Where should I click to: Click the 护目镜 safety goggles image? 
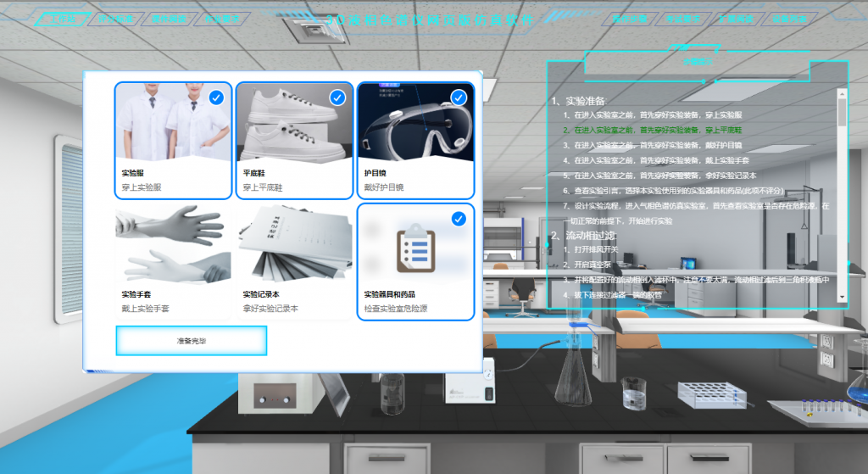(x=415, y=122)
